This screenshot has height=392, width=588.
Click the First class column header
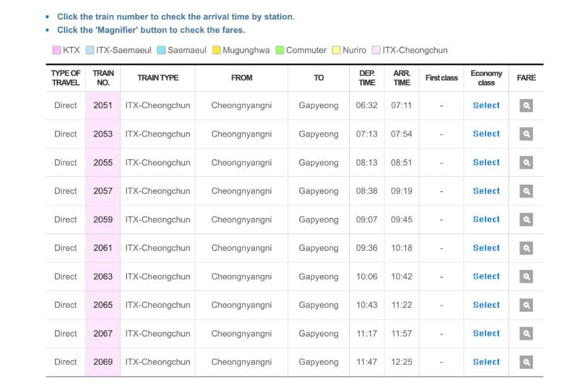[441, 78]
